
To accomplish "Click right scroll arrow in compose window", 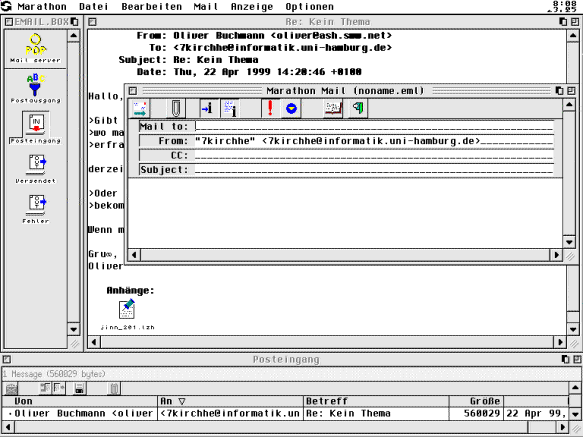I will 556,255.
